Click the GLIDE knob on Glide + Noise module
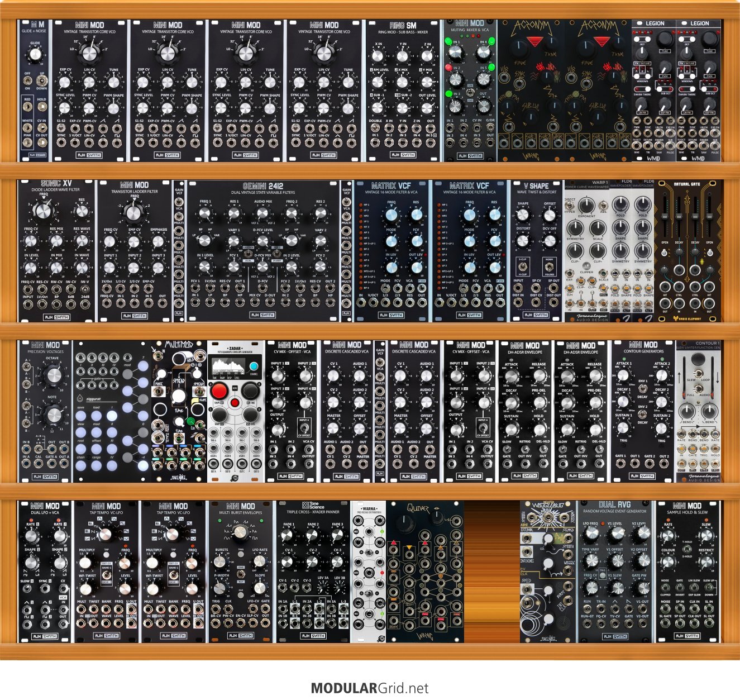Image resolution: width=740 pixels, height=700 pixels. pos(35,55)
